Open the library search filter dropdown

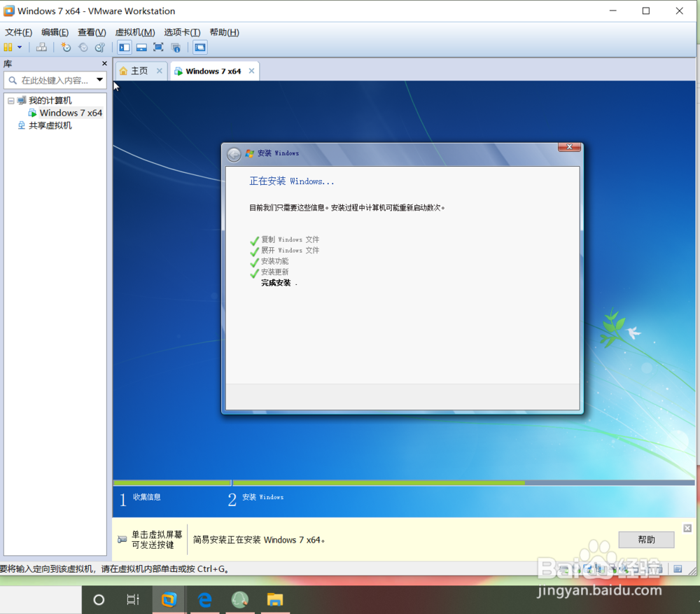[x=99, y=80]
